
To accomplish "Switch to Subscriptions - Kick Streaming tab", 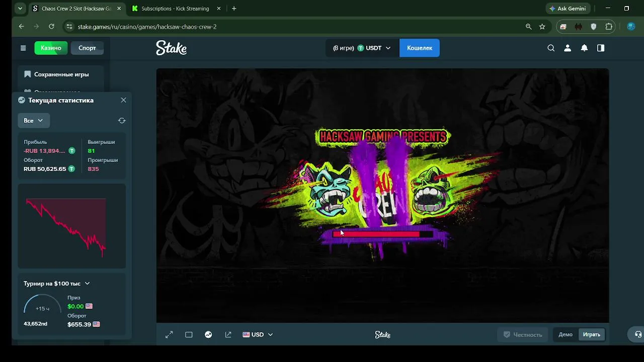I will (x=176, y=9).
